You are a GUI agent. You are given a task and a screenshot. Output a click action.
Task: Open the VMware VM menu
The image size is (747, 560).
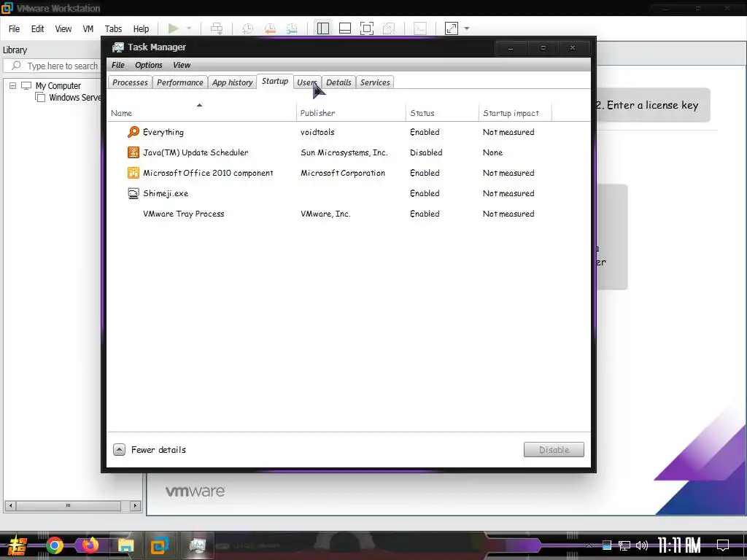click(88, 29)
